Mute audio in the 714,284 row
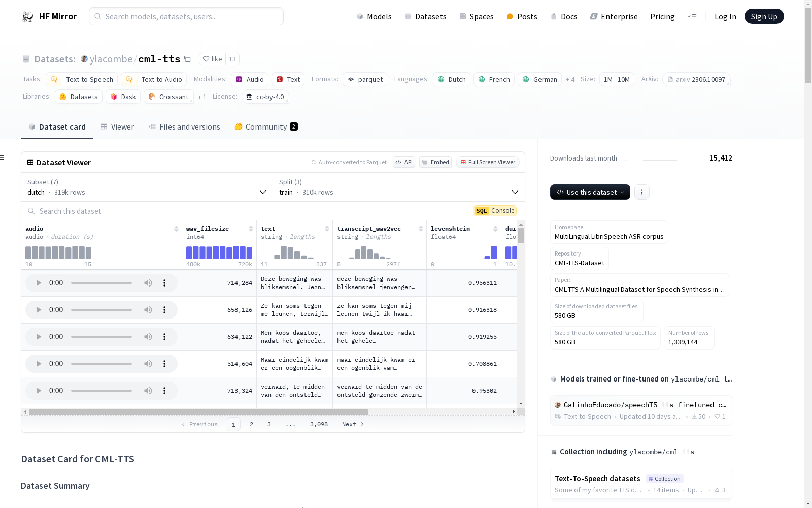The width and height of the screenshot is (812, 508). pyautogui.click(x=148, y=283)
